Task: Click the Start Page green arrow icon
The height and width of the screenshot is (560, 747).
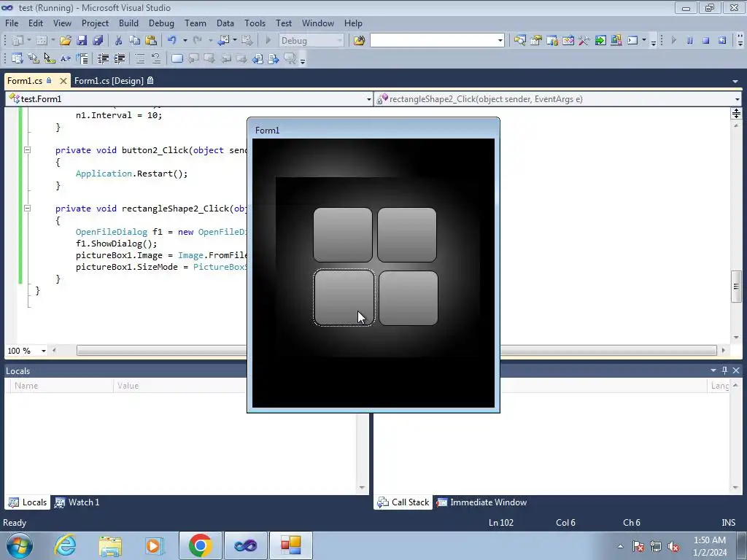Action: coord(600,41)
